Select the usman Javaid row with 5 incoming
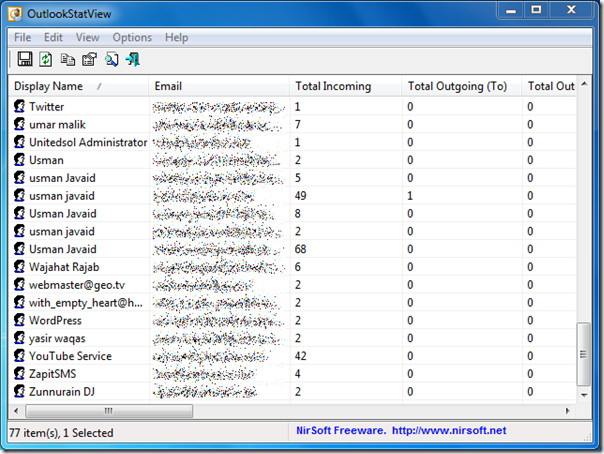 coord(62,178)
